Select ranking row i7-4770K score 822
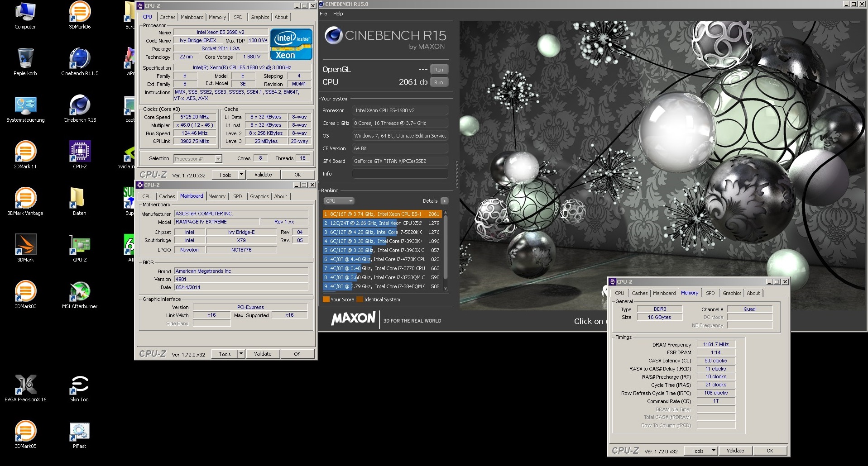 (x=382, y=259)
